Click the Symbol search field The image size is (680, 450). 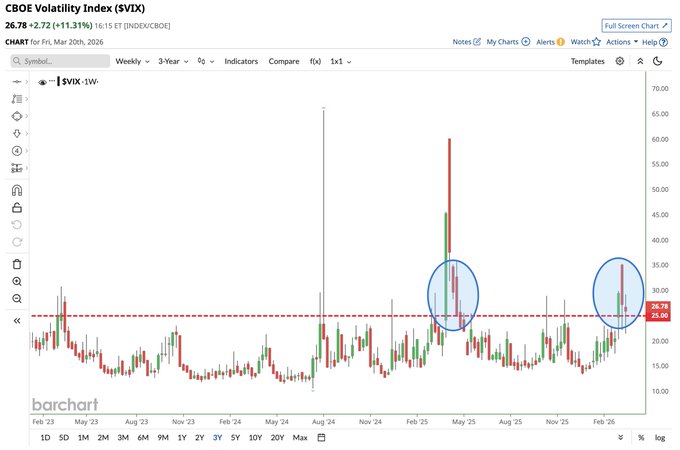click(60, 61)
